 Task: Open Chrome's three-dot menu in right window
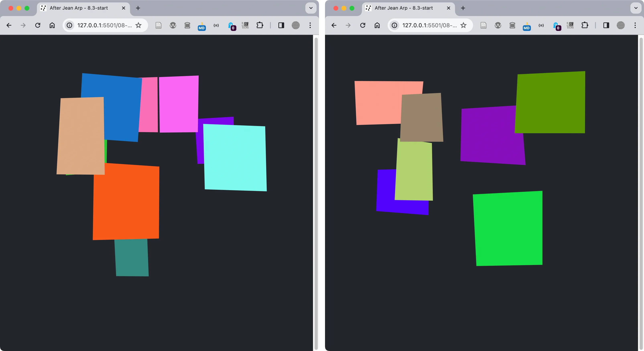(x=635, y=25)
